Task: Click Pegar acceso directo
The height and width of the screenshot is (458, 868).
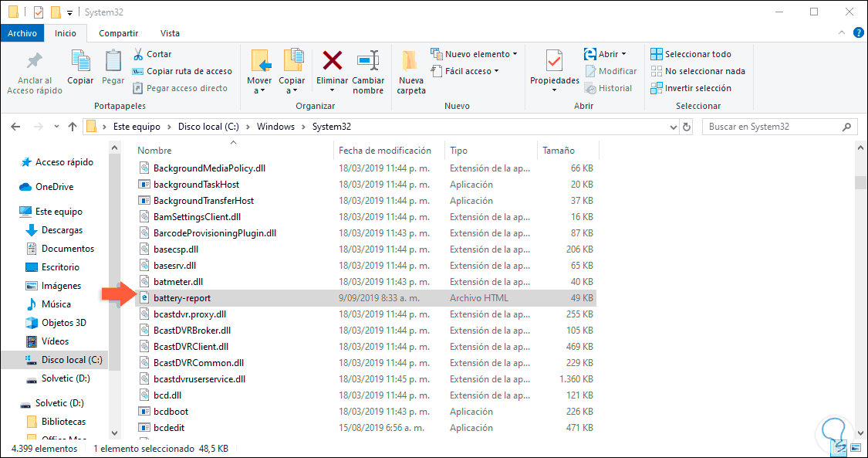Action: [180, 88]
